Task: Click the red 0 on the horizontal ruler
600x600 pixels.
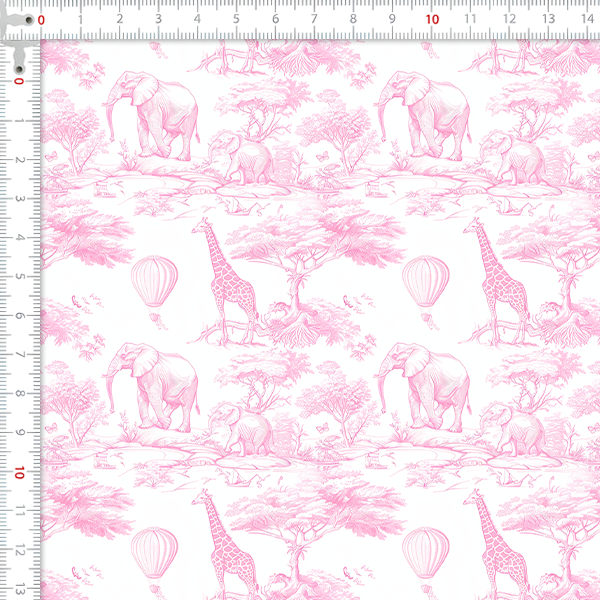Action: [41, 20]
